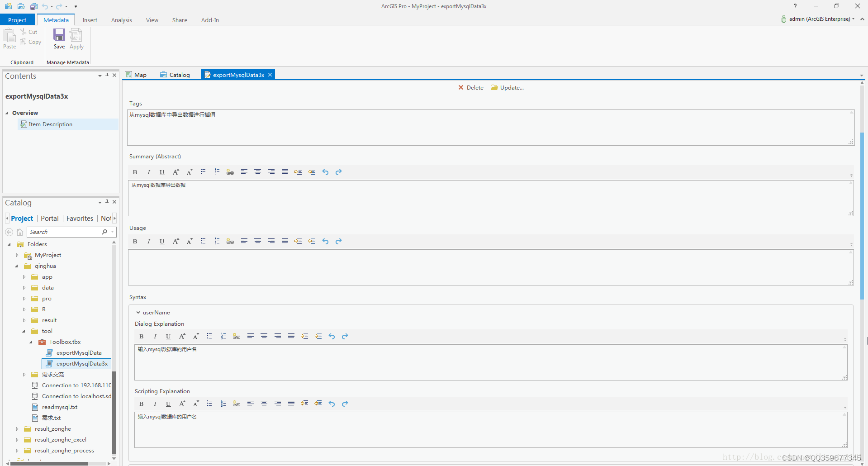Switch to the Insert ribbon tab

pyautogui.click(x=90, y=20)
